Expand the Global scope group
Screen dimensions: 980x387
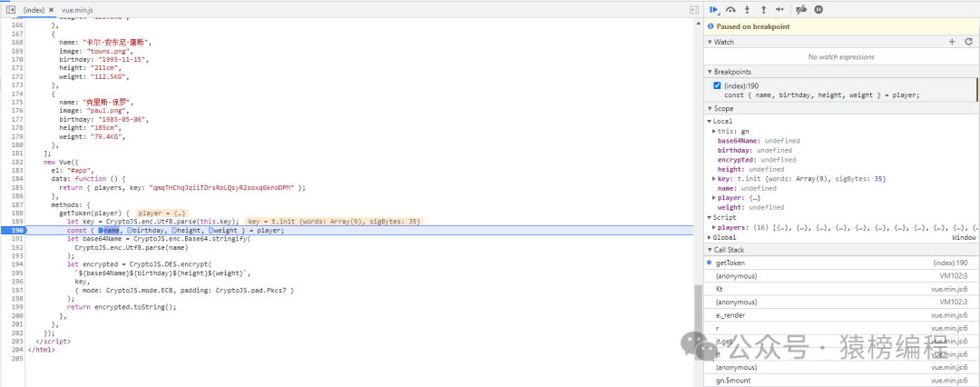(x=710, y=237)
